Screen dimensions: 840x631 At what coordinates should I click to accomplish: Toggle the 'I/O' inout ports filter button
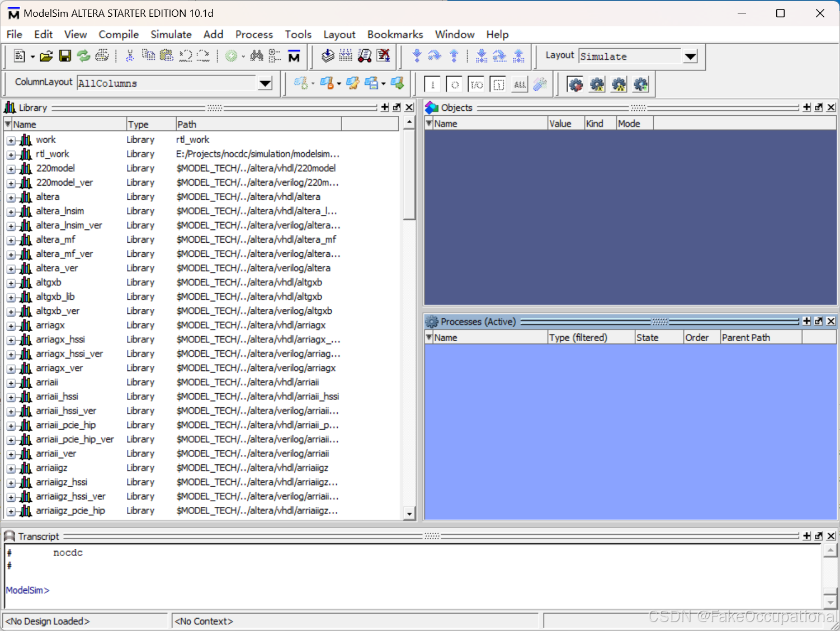[x=476, y=84]
